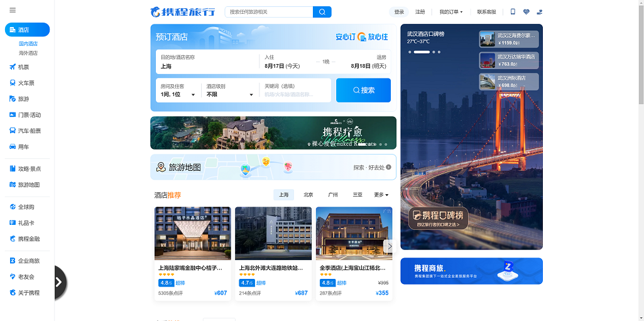
Task: Expand the sidebar with the black arrow tab
Action: (x=60, y=283)
